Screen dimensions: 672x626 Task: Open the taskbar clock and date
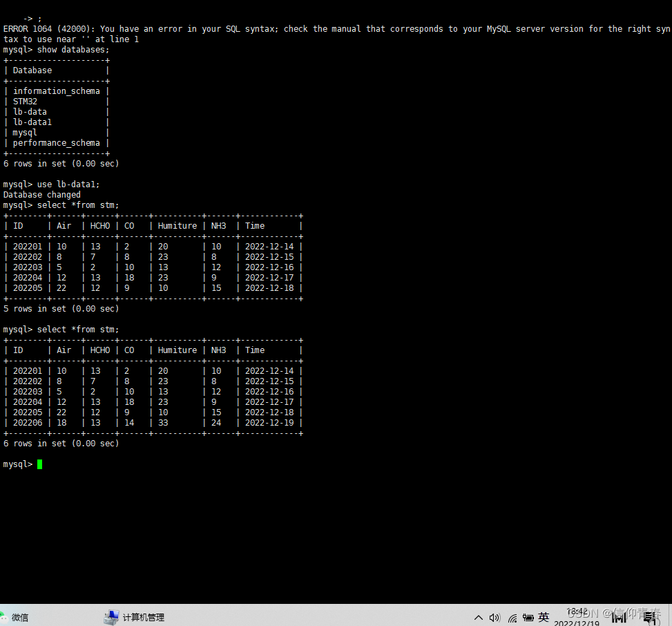click(577, 618)
